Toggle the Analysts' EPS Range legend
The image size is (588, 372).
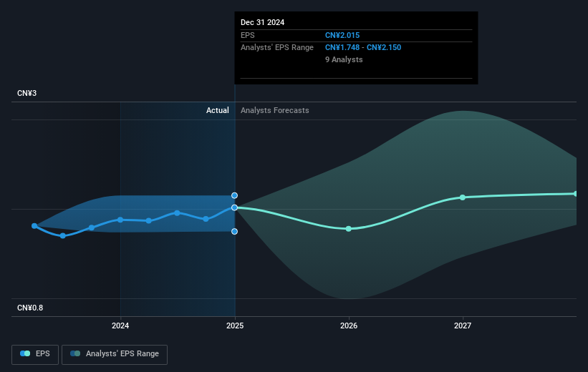115,354
